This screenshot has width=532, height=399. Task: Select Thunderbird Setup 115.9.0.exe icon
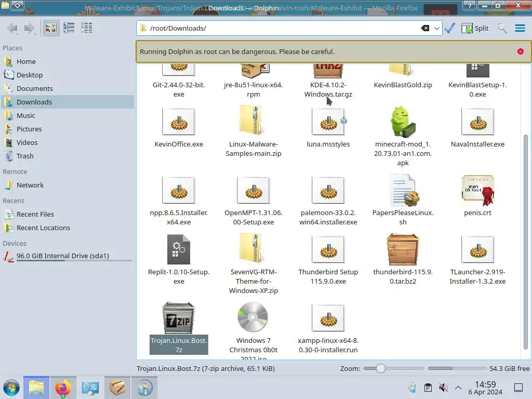(328, 250)
